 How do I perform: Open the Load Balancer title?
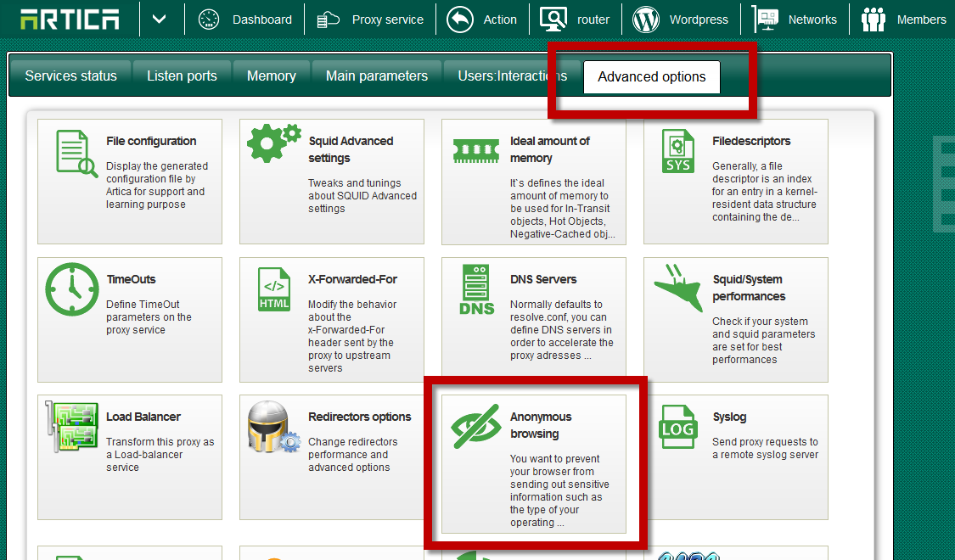tap(143, 417)
